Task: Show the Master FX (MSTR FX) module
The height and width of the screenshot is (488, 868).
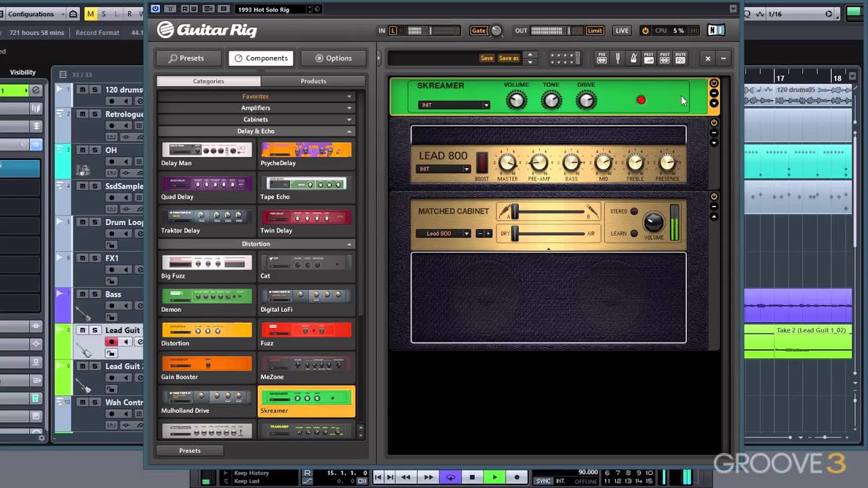Action: pyautogui.click(x=680, y=58)
